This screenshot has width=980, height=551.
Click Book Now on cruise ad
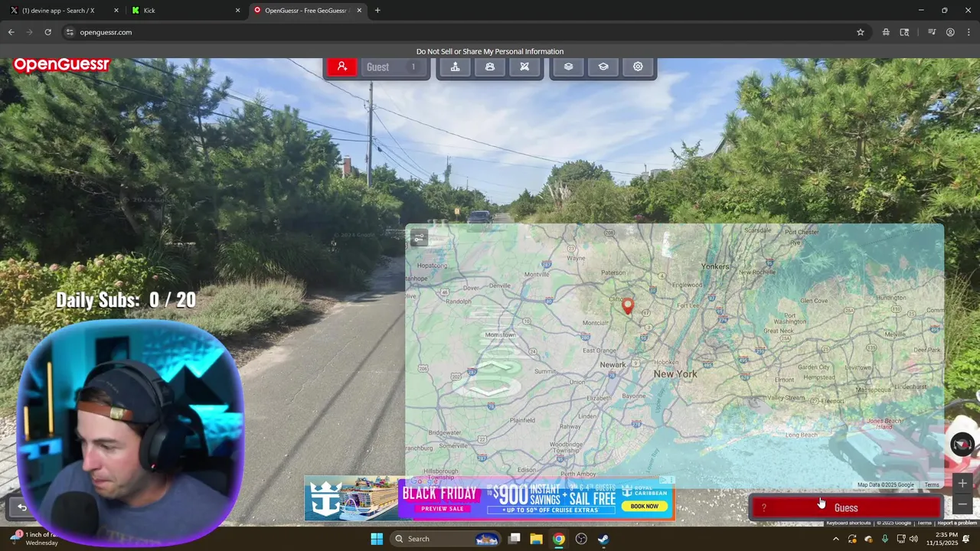[645, 506]
